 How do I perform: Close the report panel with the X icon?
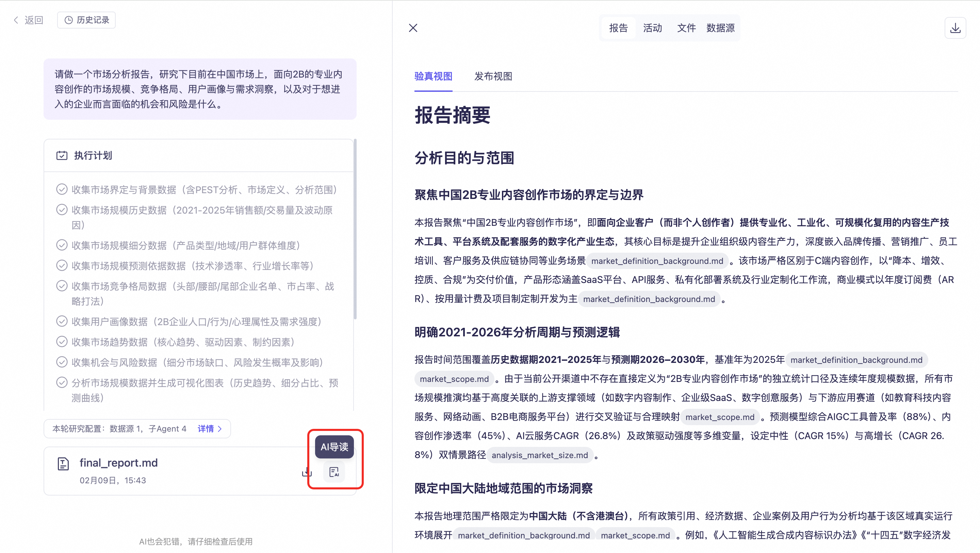tap(413, 28)
